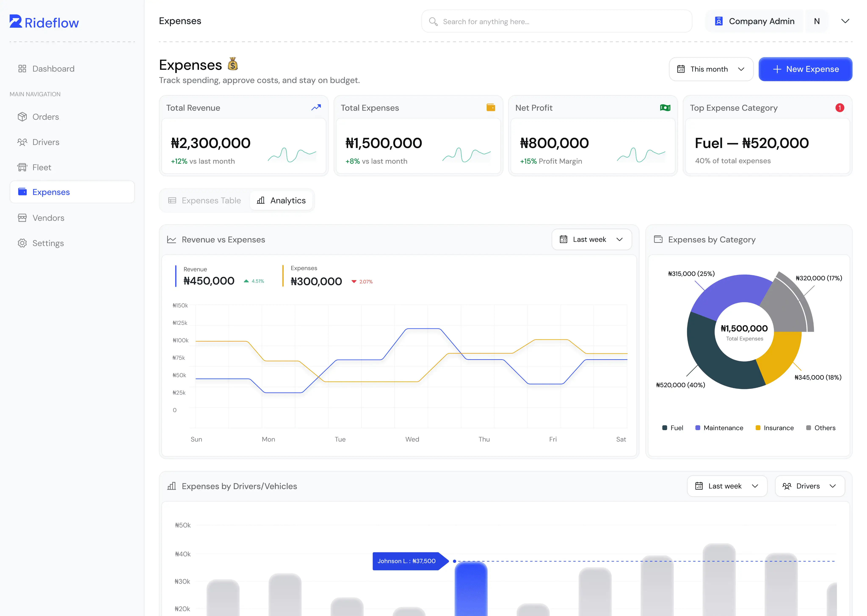Toggle the Maintenance legend item
Viewport: 867px width, 616px height.
click(719, 428)
